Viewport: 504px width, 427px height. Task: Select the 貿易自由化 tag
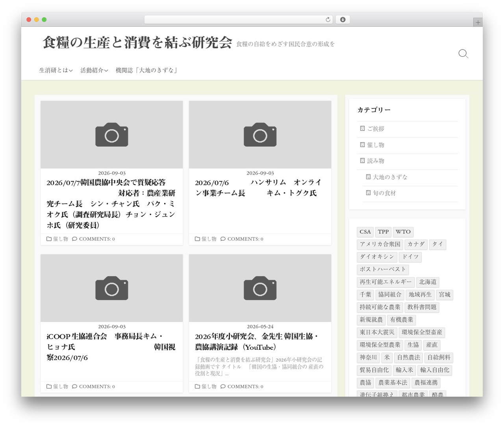(374, 370)
